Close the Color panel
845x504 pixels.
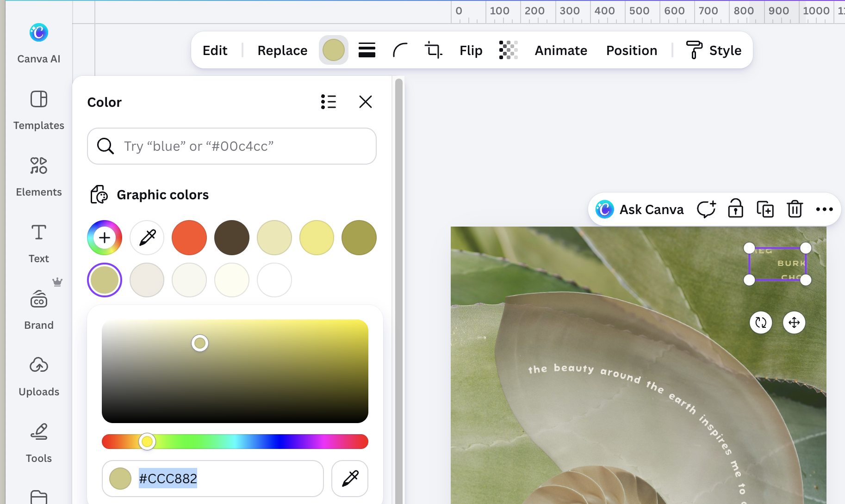(366, 102)
